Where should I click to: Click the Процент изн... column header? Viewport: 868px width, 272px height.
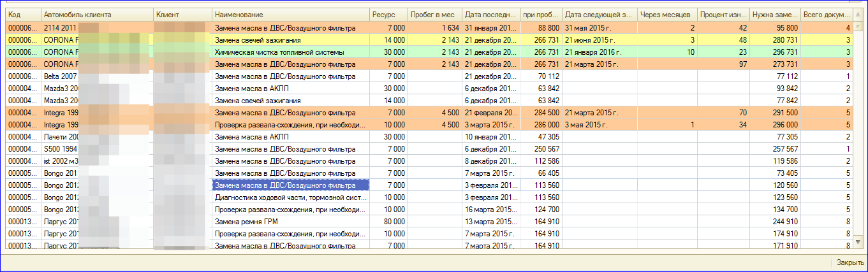click(723, 14)
